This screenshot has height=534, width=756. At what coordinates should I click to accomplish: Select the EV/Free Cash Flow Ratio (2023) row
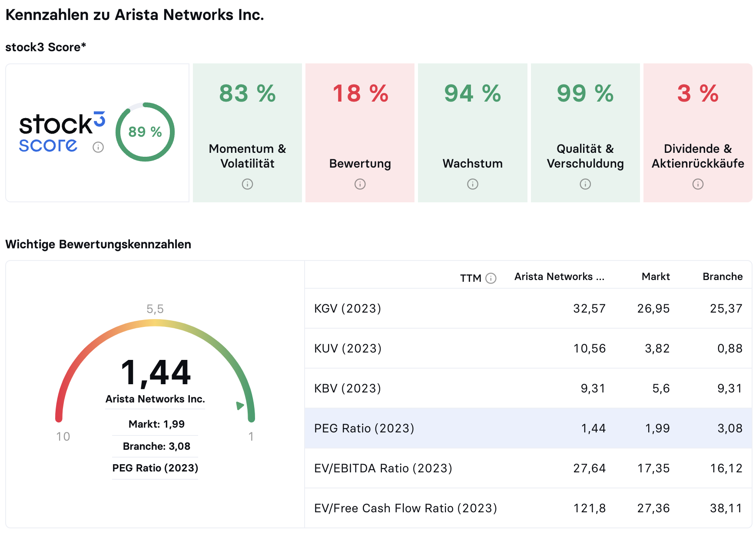pos(528,508)
